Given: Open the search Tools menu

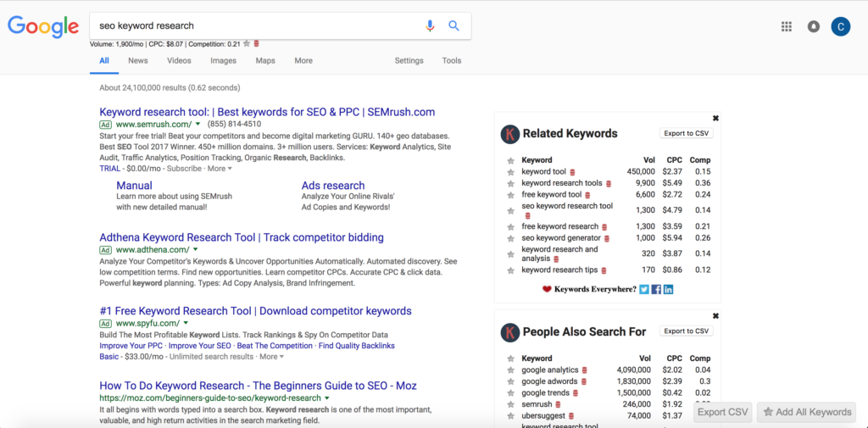Looking at the screenshot, I should click(452, 61).
